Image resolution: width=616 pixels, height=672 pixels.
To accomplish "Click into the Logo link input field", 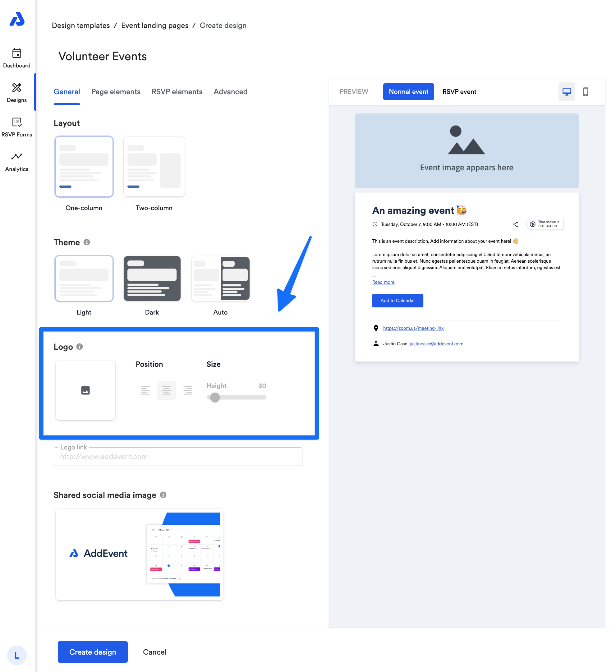I will click(178, 457).
